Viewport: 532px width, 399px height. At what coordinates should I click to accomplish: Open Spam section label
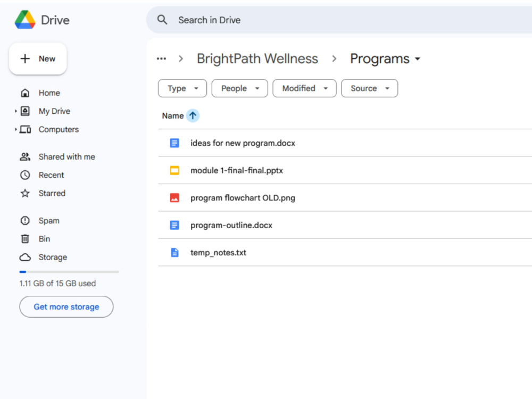49,221
